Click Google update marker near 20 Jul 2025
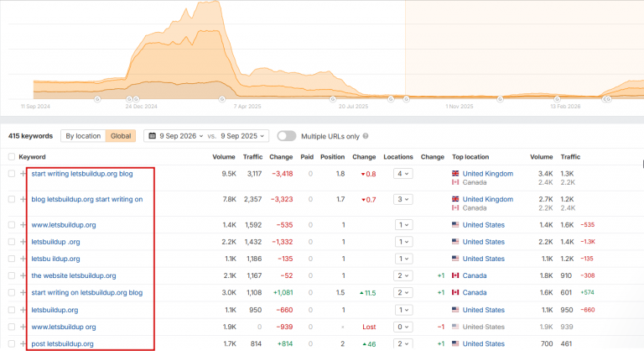644x351 pixels. (333, 99)
